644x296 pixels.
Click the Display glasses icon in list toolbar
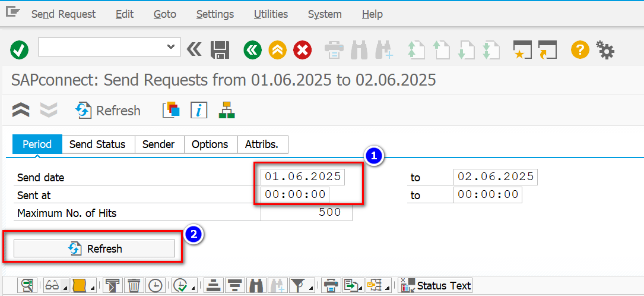[x=53, y=285]
